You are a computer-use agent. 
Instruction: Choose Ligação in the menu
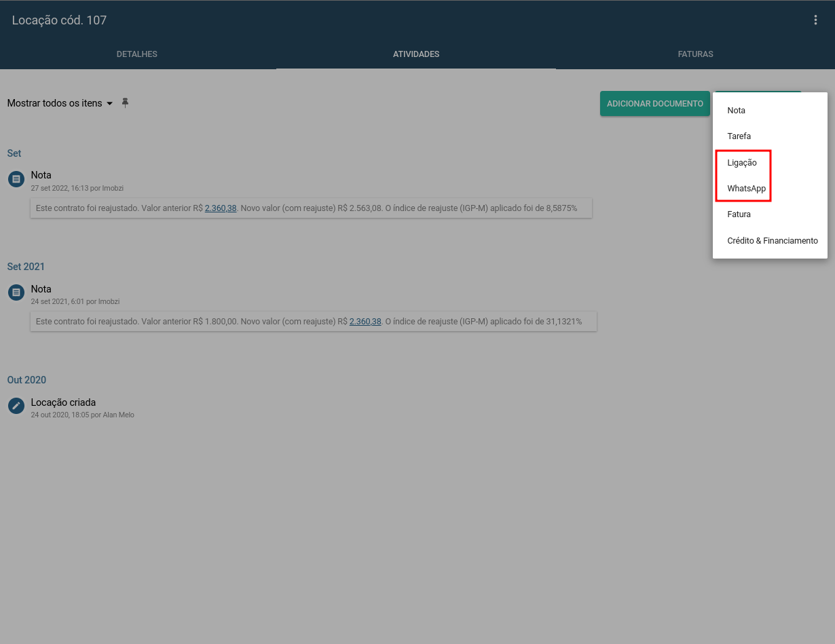tap(770, 163)
